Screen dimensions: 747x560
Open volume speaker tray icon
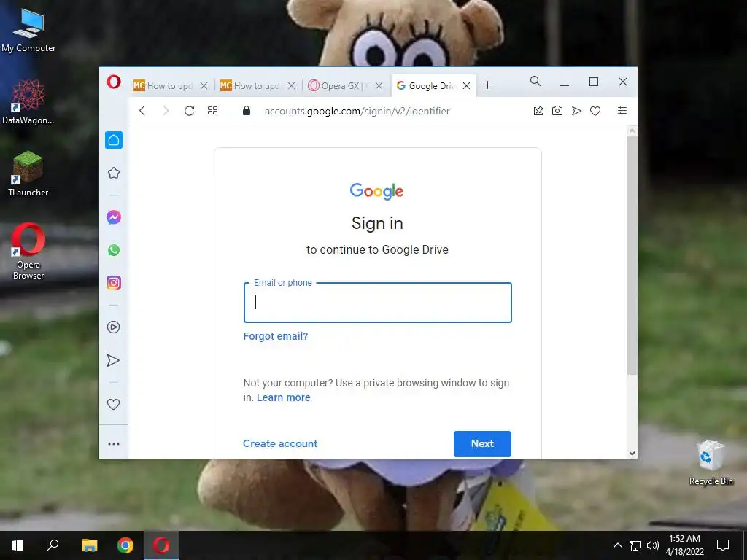pos(653,545)
